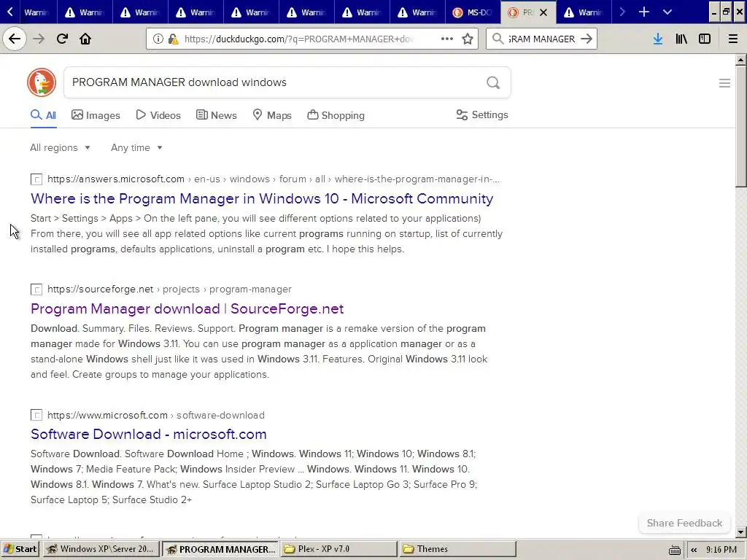Click the DuckDuckGo search query field

click(x=274, y=82)
